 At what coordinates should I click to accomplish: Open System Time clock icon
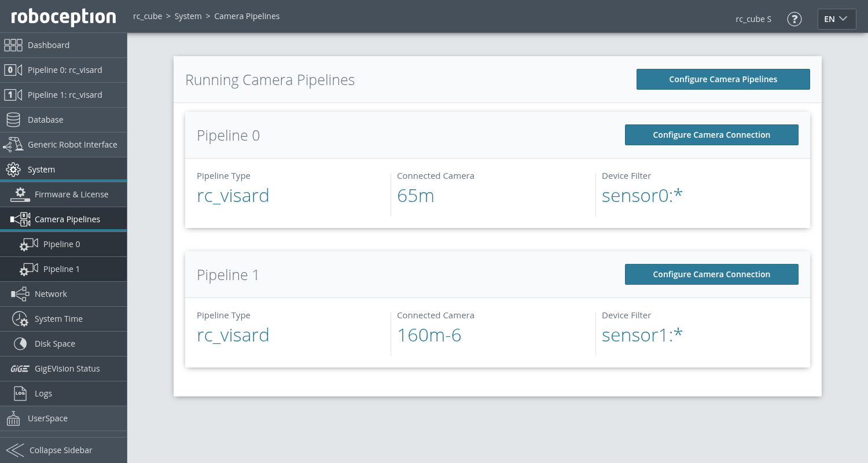tap(20, 319)
